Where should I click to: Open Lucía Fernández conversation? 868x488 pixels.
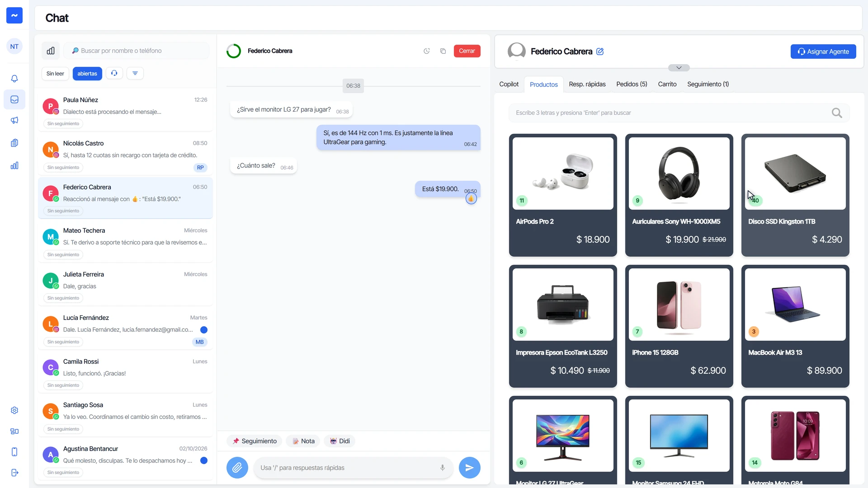click(x=125, y=329)
